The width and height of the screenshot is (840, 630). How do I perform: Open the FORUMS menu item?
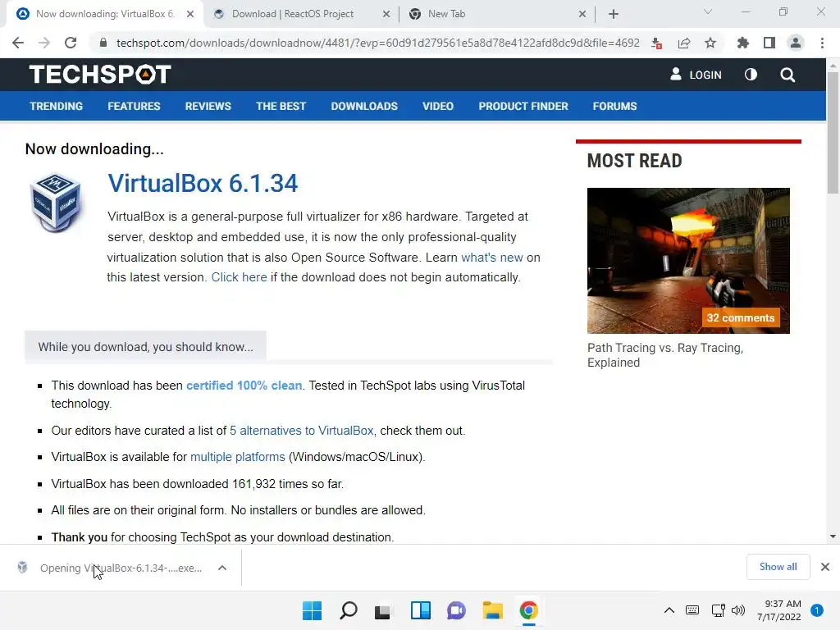[x=614, y=106]
